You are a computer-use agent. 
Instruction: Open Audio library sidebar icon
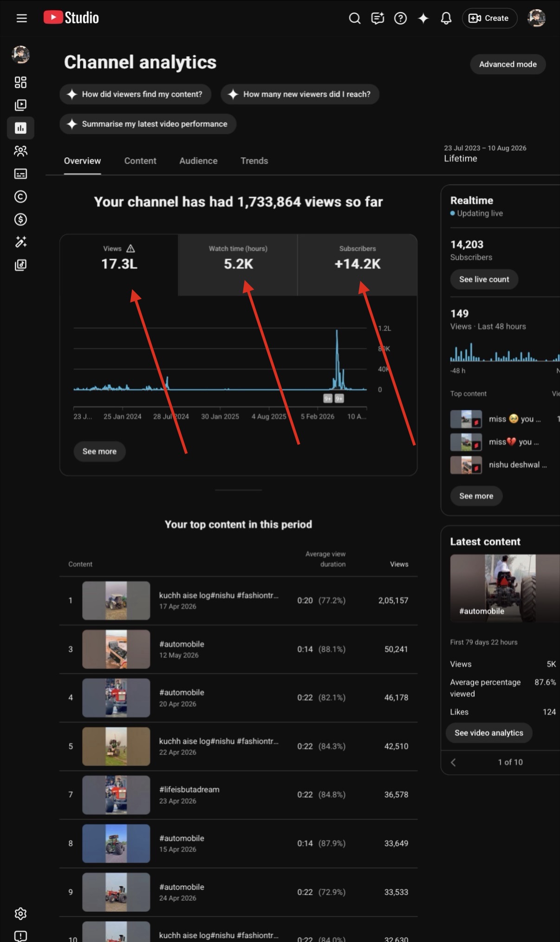click(x=20, y=265)
